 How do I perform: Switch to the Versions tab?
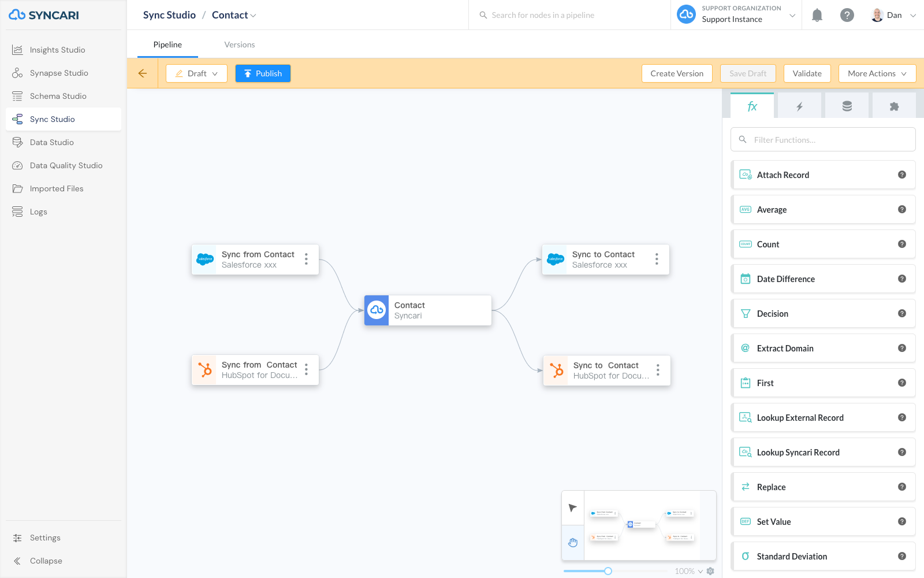(240, 45)
